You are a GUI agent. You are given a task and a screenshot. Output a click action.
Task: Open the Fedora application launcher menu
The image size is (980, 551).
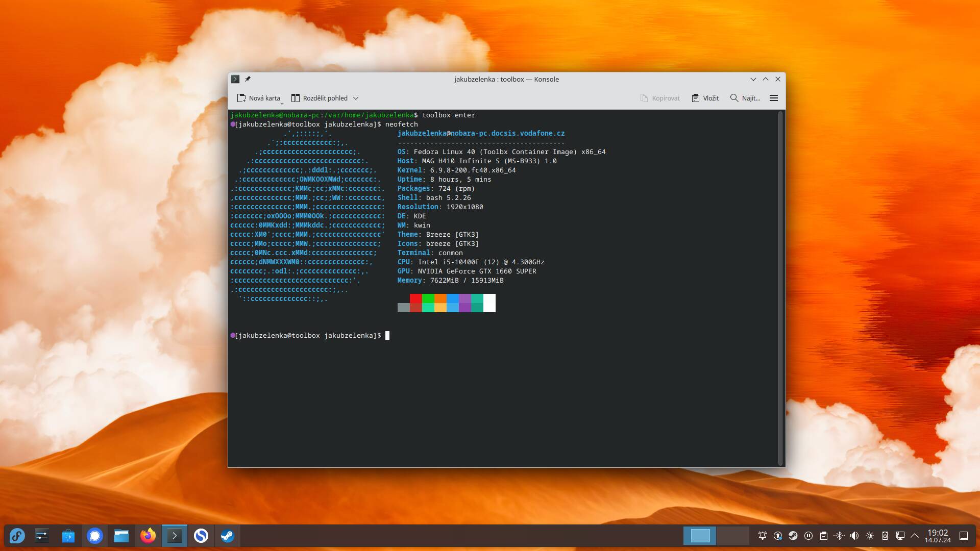[x=17, y=536]
